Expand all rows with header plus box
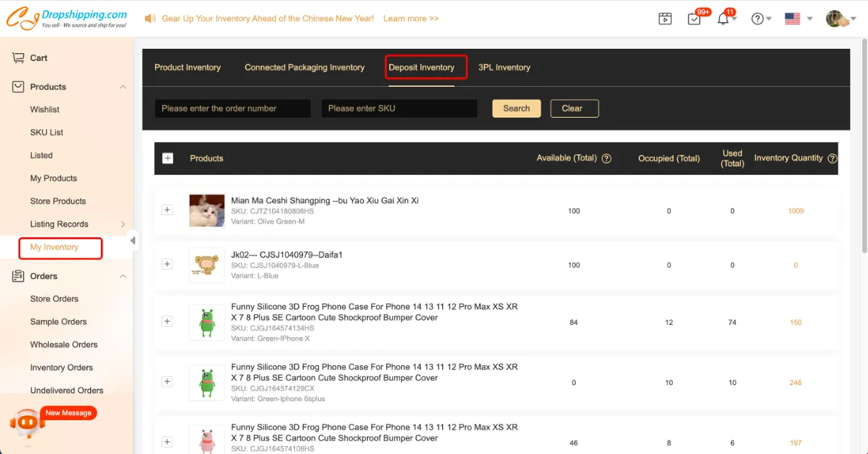Image resolution: width=868 pixels, height=454 pixels. [168, 159]
